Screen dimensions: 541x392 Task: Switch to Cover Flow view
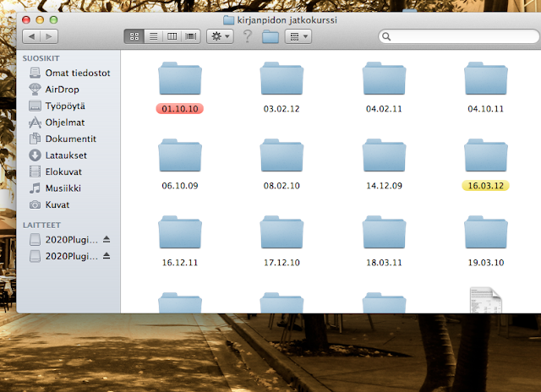click(x=191, y=36)
